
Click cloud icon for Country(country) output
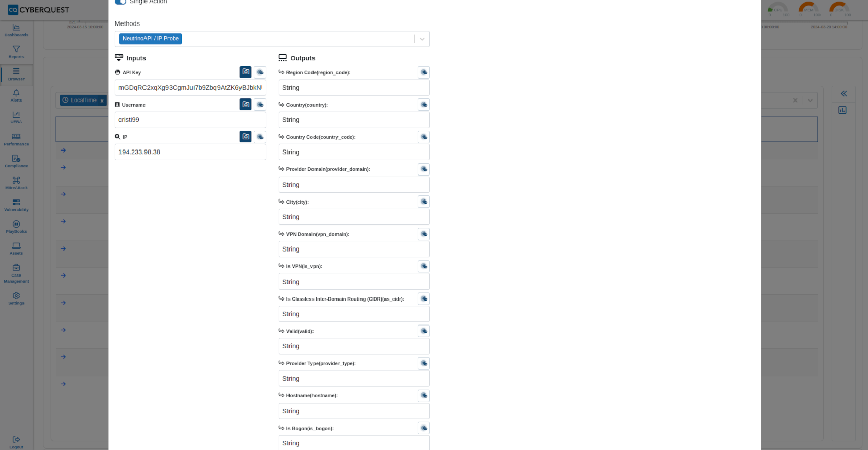tap(424, 104)
